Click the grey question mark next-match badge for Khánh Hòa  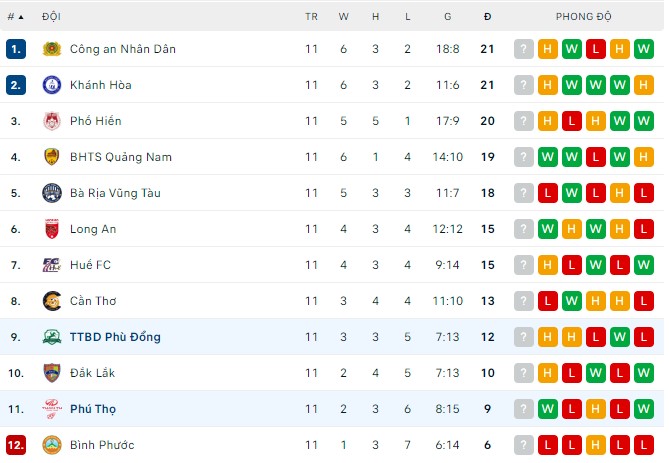point(523,85)
